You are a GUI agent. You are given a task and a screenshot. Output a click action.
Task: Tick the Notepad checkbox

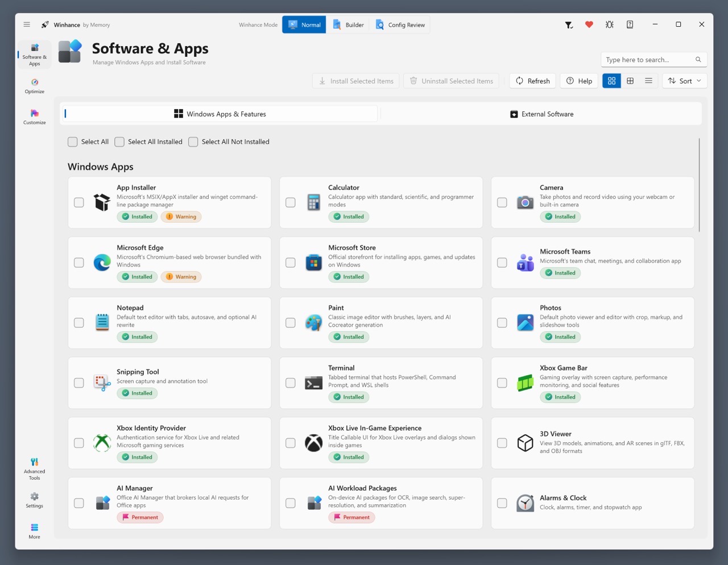point(79,323)
